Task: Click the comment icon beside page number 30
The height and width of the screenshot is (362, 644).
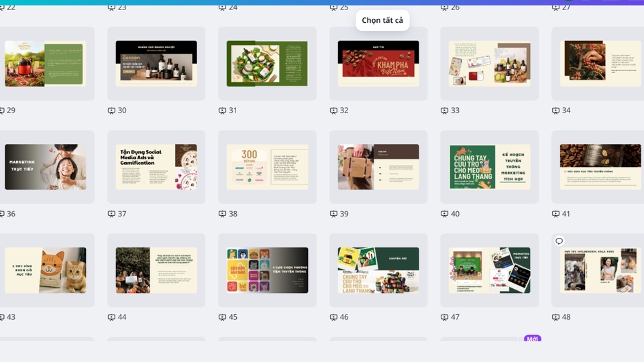Action: [x=111, y=111]
